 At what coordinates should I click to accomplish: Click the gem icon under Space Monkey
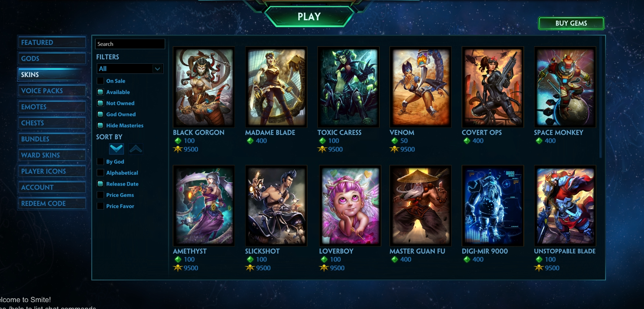pos(539,141)
